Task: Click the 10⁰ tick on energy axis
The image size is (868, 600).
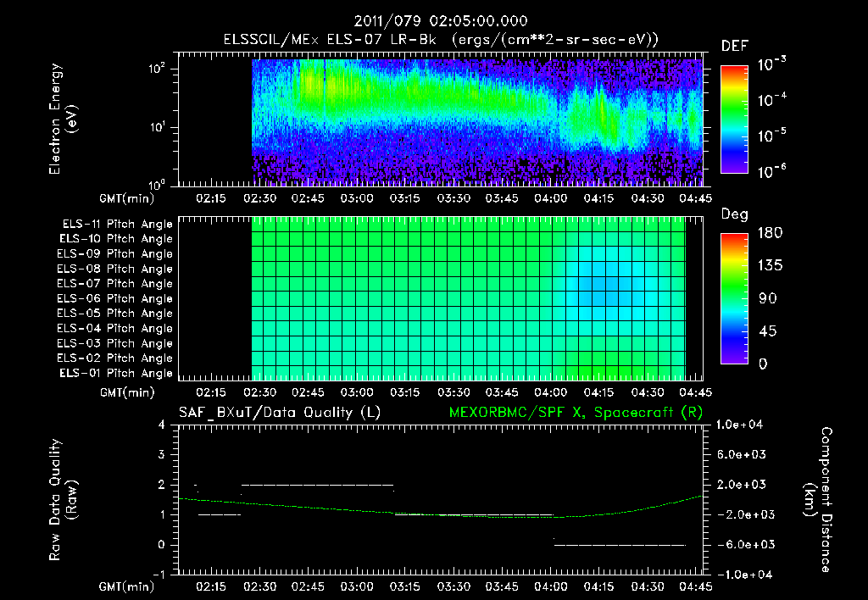Action: (157, 185)
